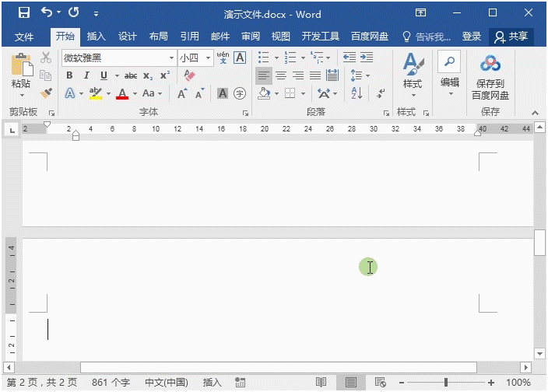Click Show/Hide paragraph marks icon

tap(381, 93)
